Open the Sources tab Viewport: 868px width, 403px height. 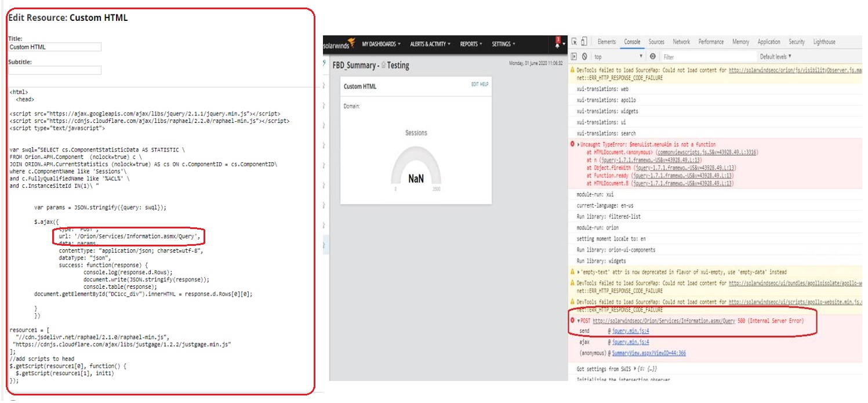(656, 42)
